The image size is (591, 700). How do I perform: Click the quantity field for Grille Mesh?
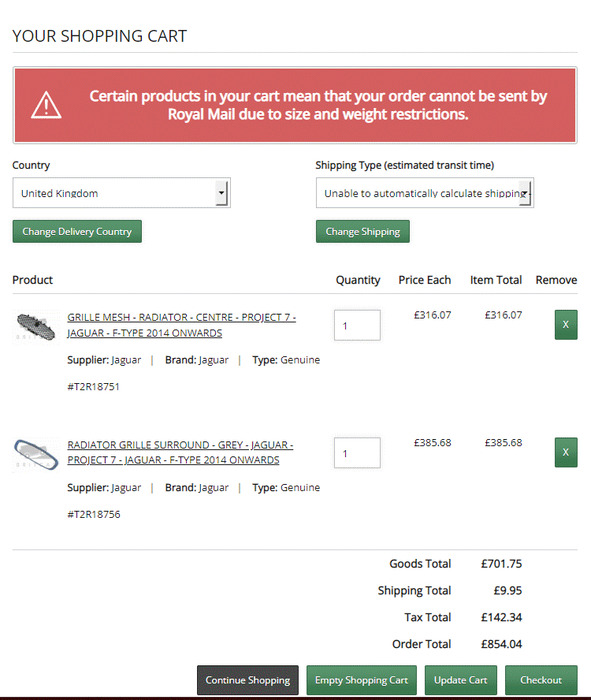tap(357, 325)
